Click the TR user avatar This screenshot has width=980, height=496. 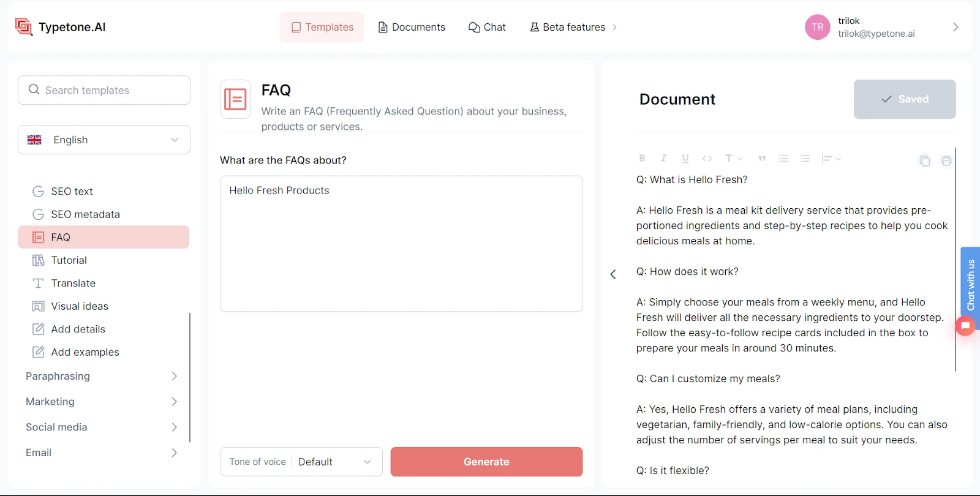click(x=818, y=27)
